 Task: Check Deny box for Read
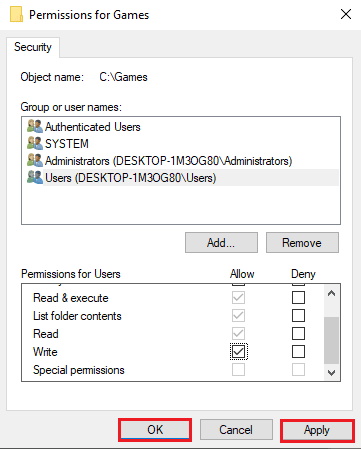click(x=298, y=333)
